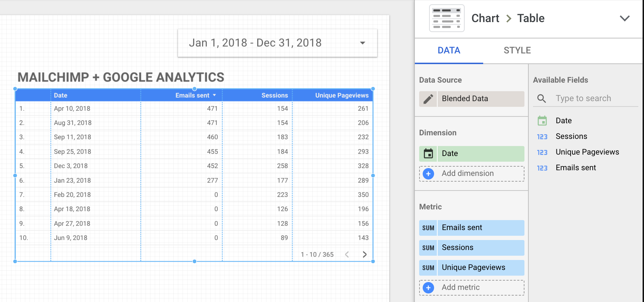This screenshot has height=302, width=644.
Task: Switch to the DATA tab
Action: [449, 51]
